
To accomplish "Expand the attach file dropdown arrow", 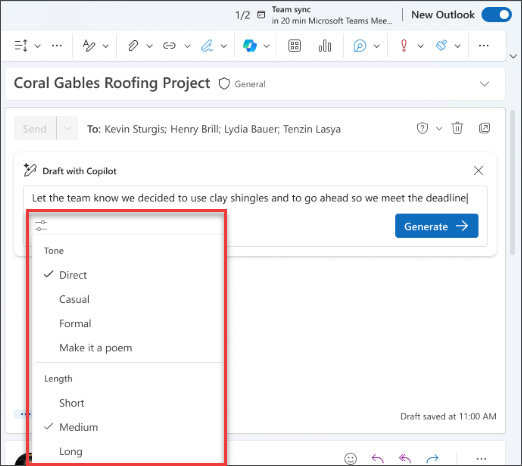I will click(149, 46).
